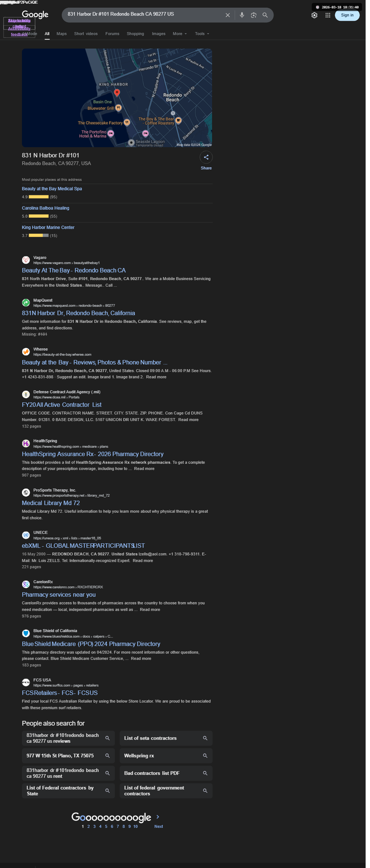Clear the search box text
Image resolution: width=370 pixels, height=868 pixels.
pos(227,15)
